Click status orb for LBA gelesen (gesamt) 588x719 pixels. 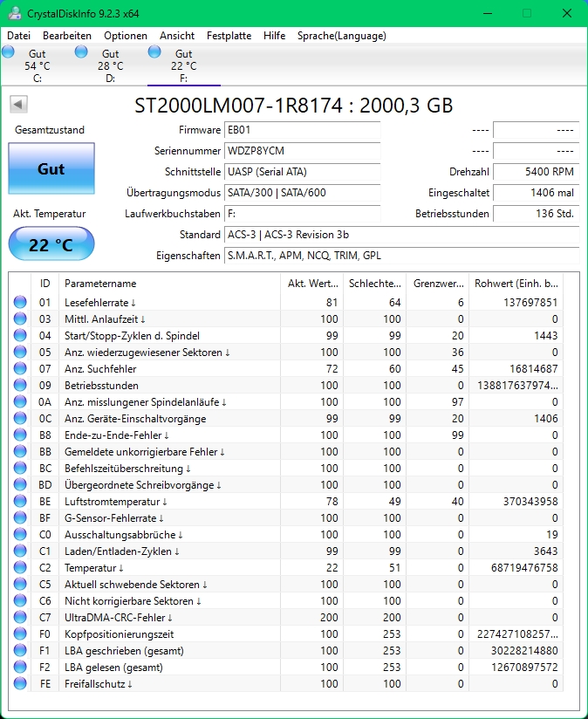click(x=20, y=667)
